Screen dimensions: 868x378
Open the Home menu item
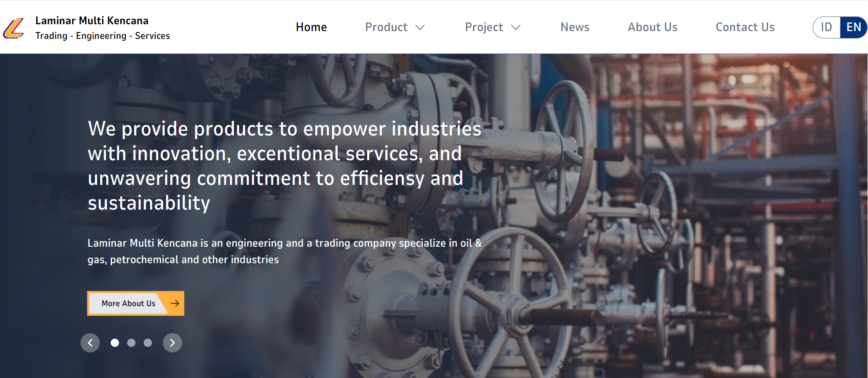tap(311, 27)
